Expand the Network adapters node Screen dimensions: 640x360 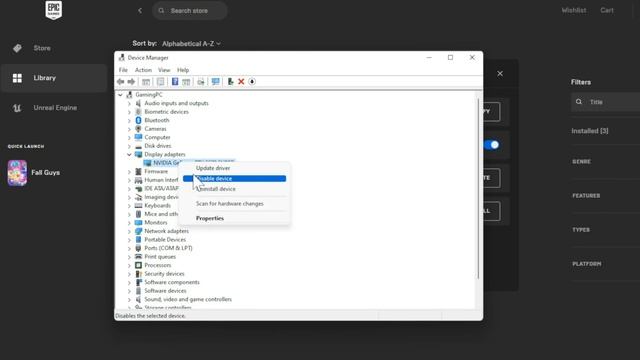point(129,231)
